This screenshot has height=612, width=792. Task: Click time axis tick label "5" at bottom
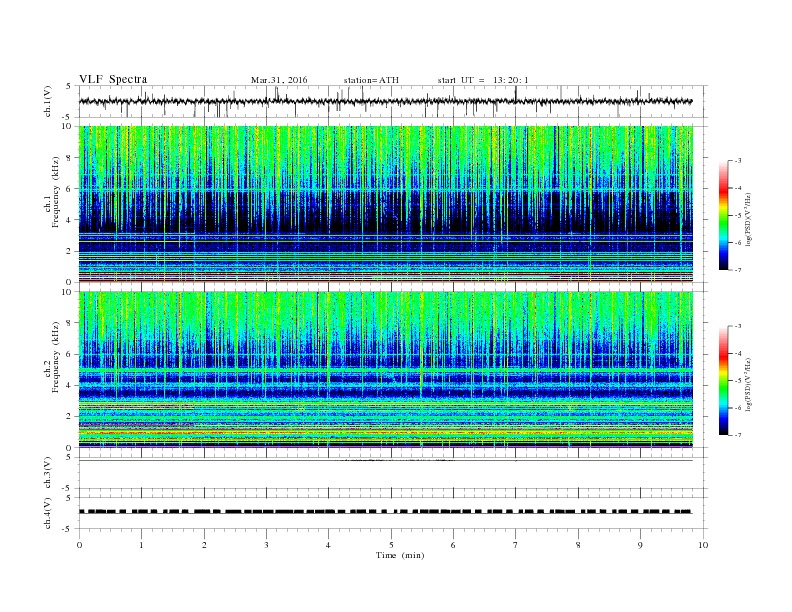[x=390, y=545]
